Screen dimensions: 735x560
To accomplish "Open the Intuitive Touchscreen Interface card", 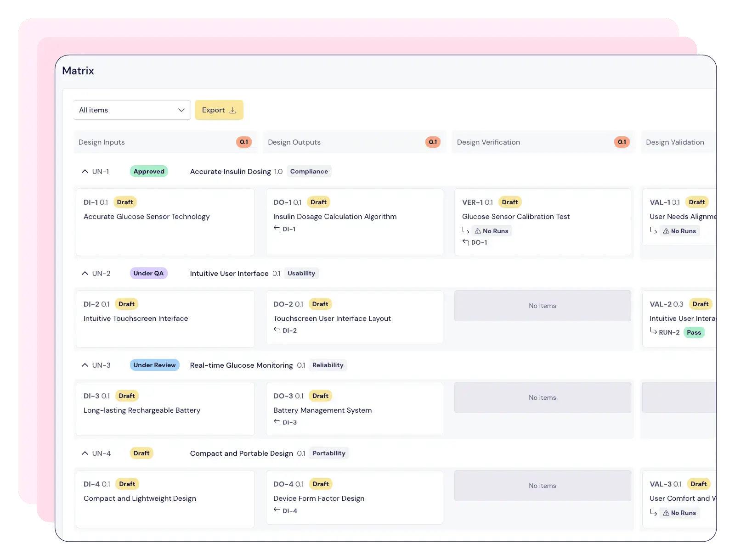I will click(x=165, y=319).
